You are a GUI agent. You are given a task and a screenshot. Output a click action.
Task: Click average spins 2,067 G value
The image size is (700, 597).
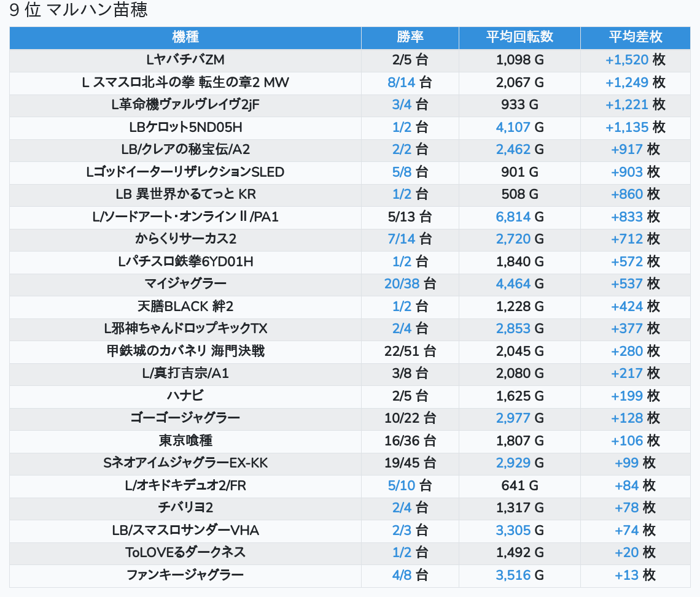[519, 82]
